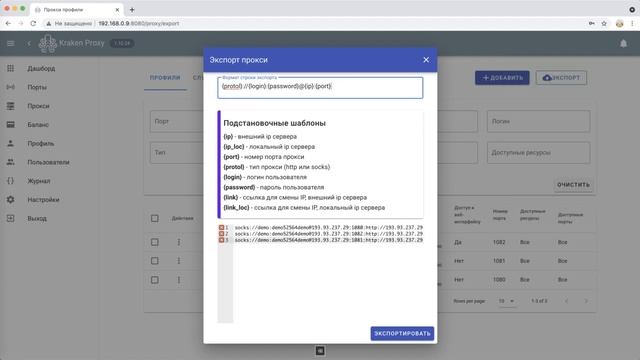Log out via Выход

click(x=37, y=219)
